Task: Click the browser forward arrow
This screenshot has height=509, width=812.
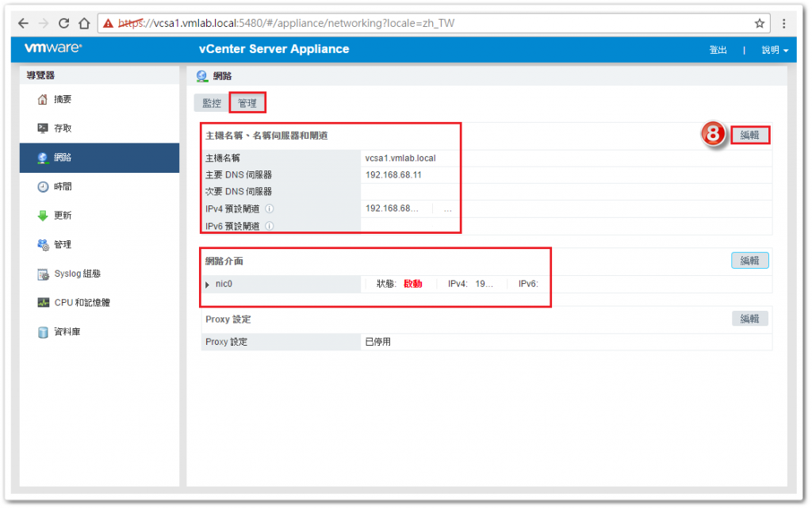Action: pos(44,23)
